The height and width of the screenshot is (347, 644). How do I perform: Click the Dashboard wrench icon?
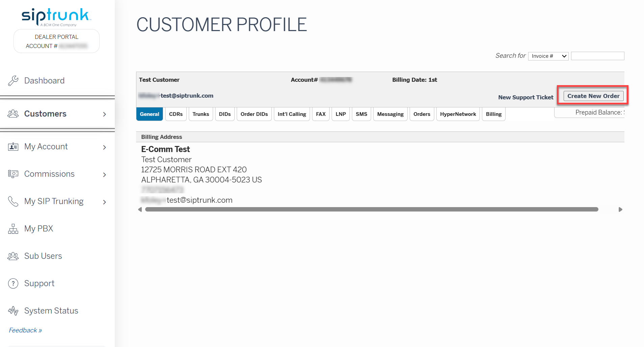[13, 80]
